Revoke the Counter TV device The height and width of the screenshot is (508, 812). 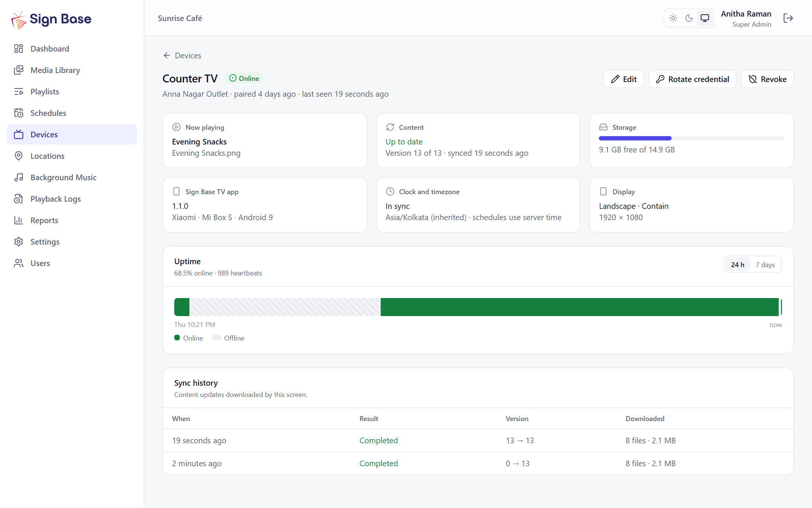767,79
